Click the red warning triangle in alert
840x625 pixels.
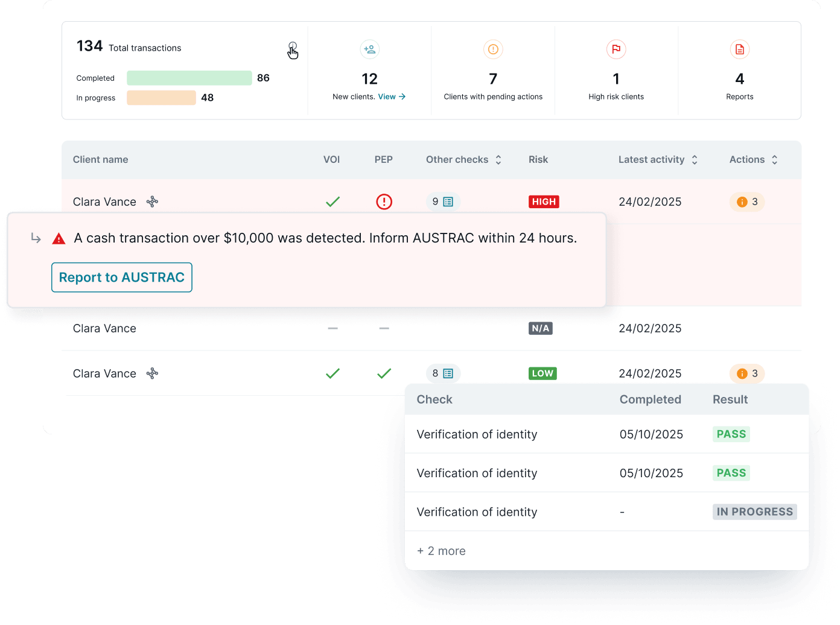[59, 239]
